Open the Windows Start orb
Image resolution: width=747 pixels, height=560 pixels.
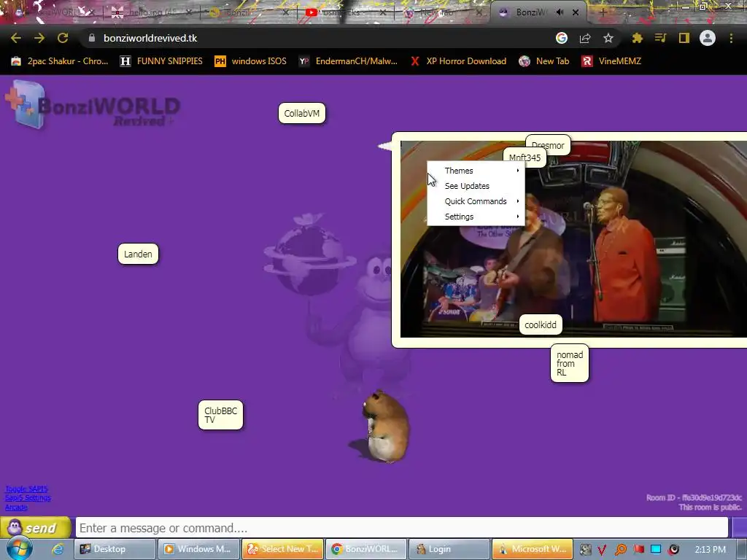tap(19, 548)
